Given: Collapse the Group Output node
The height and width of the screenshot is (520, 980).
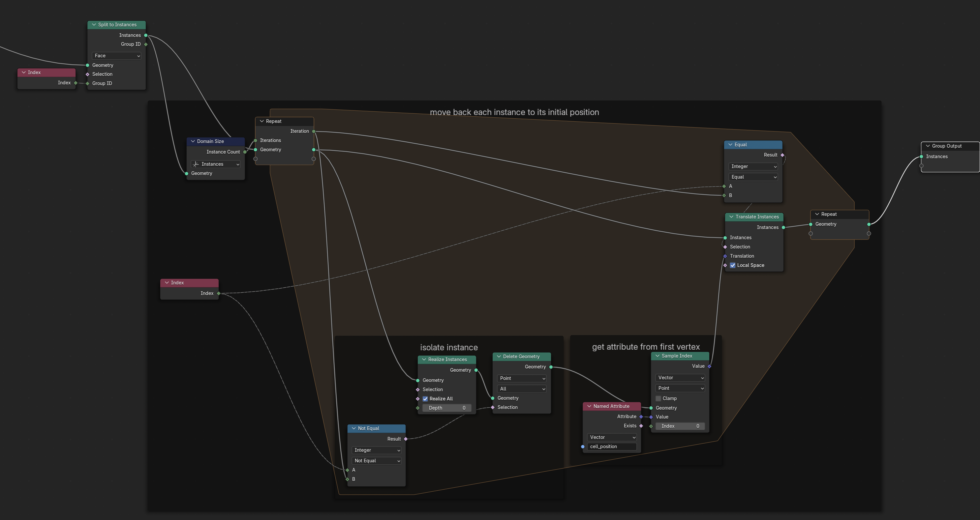Looking at the screenshot, I should (928, 146).
